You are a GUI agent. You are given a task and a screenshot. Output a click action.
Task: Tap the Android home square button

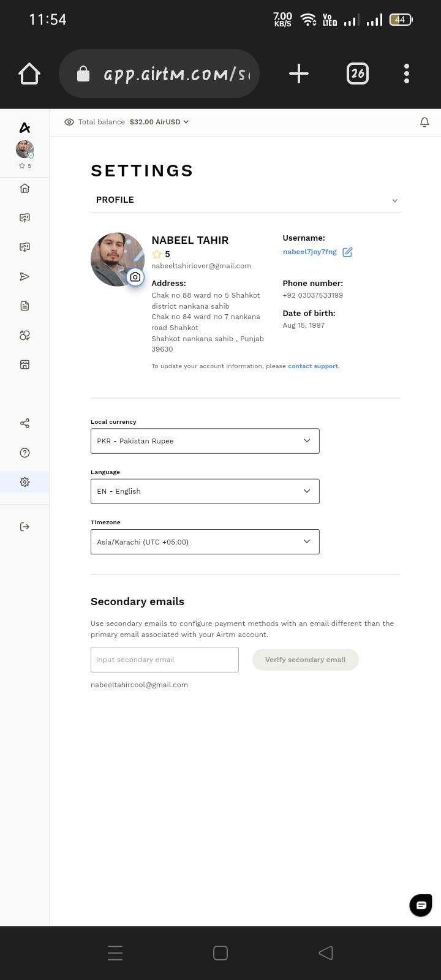[221, 952]
